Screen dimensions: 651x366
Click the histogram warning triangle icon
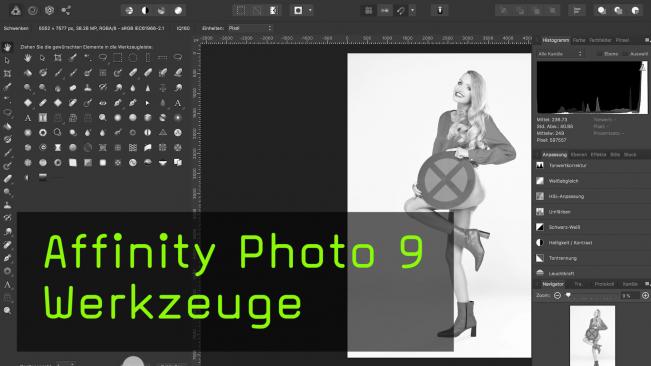643,66
